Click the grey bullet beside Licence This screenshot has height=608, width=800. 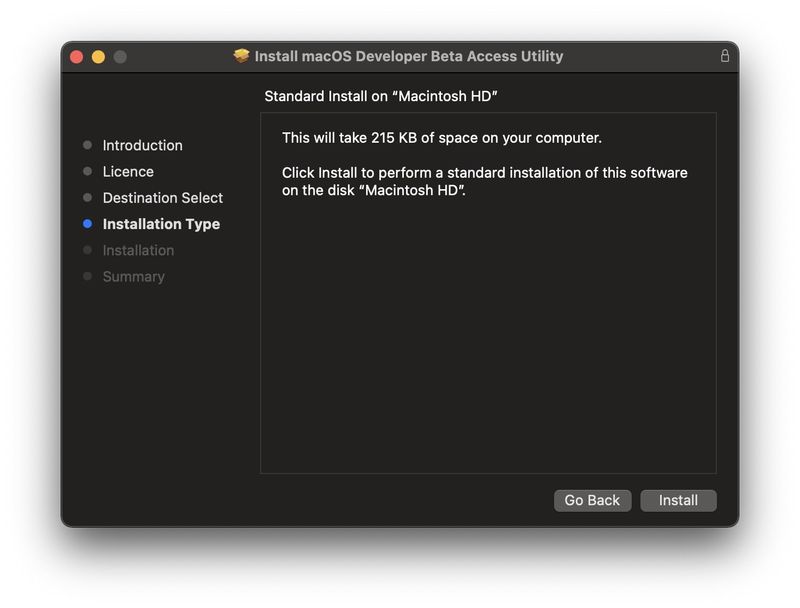click(87, 171)
